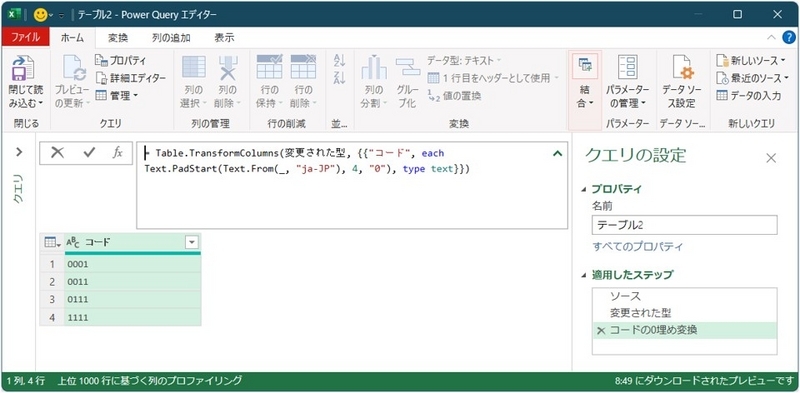Select row number 3 in the grid
Viewport: 800px width, 393px height.
tap(52, 299)
